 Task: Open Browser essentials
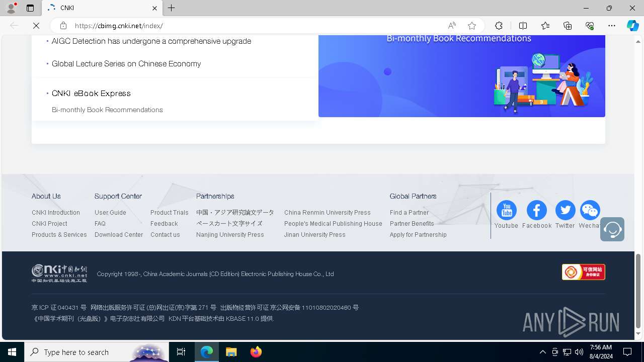click(x=590, y=26)
